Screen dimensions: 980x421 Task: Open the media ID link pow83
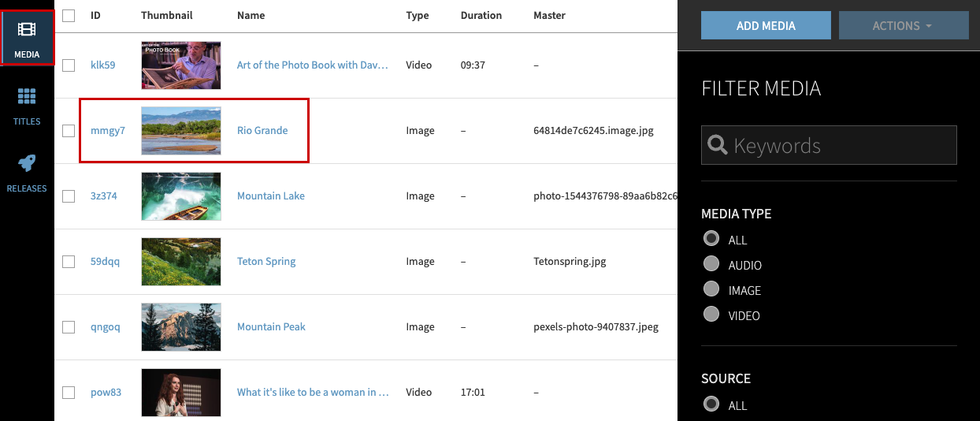tap(106, 392)
